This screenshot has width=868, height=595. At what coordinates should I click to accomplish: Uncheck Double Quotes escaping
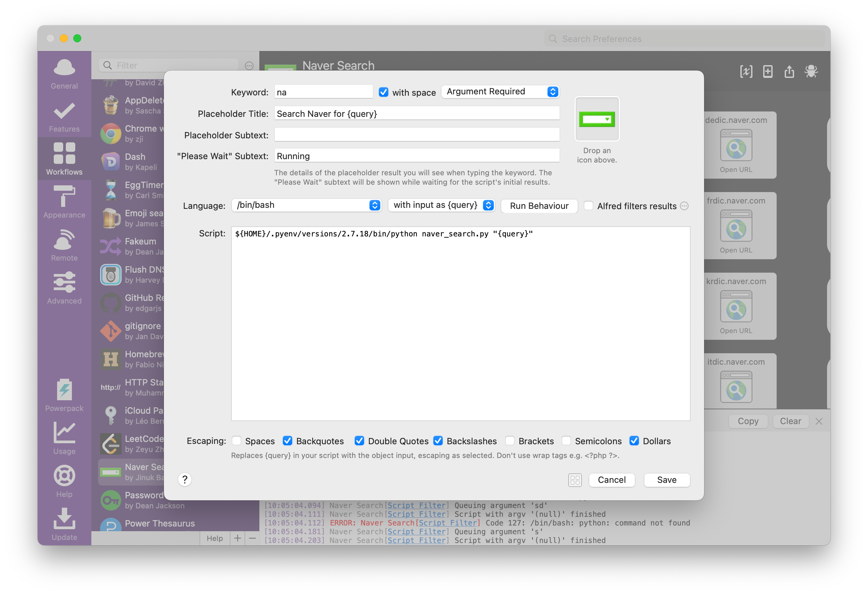(359, 441)
